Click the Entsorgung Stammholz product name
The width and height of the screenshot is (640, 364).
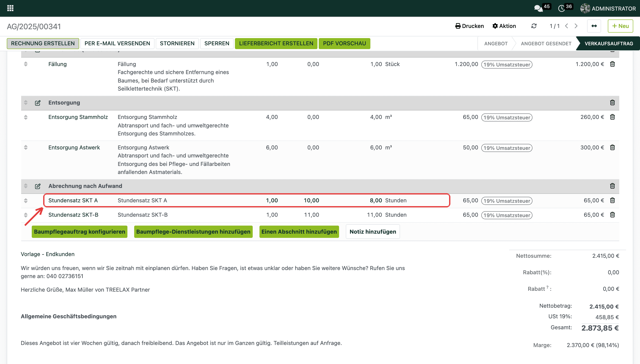click(x=78, y=117)
